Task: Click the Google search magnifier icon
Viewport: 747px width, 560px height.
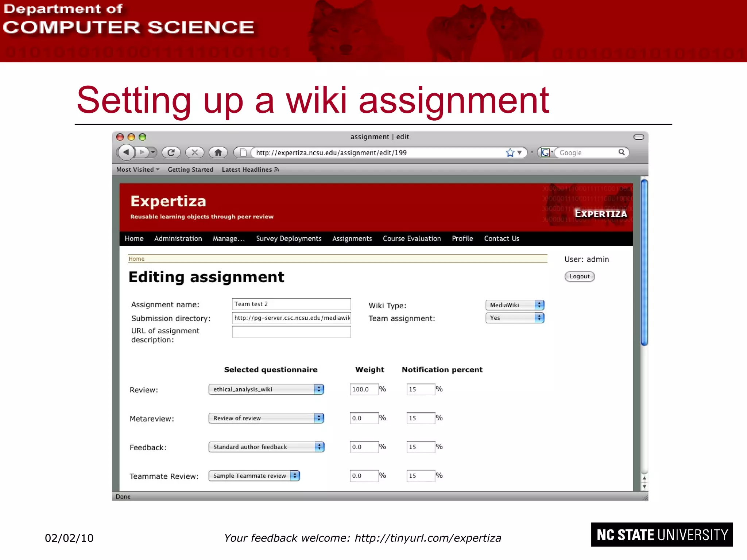Action: 622,152
